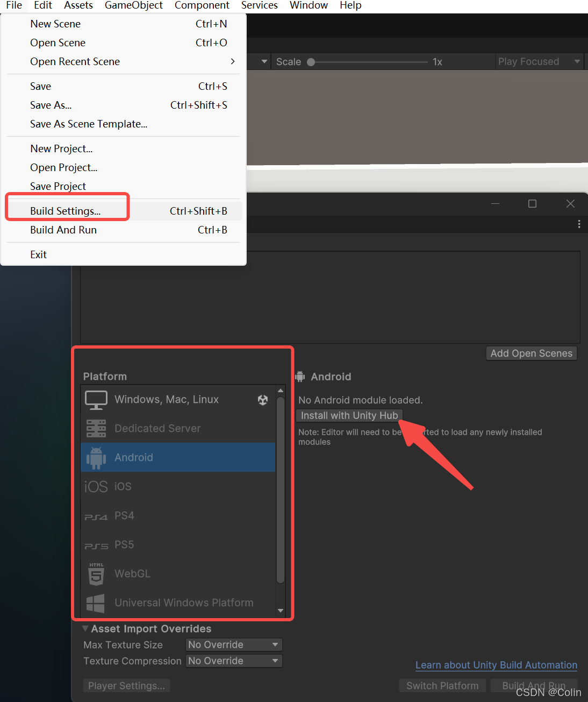Select the Dedicated Server platform label

[x=157, y=429]
